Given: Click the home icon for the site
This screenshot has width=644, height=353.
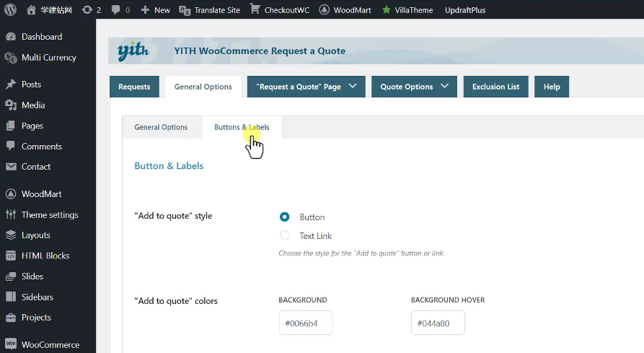Looking at the screenshot, I should [x=31, y=10].
